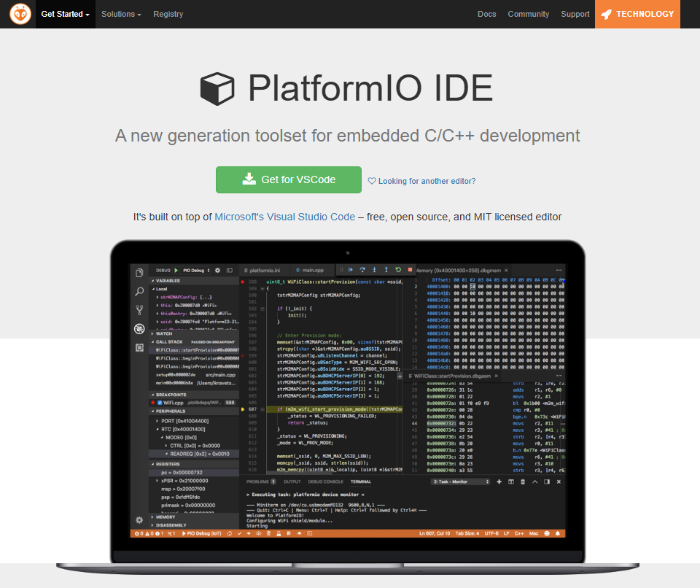This screenshot has width=700, height=588.
Task: Open the Solutions dropdown menu
Action: pos(121,14)
